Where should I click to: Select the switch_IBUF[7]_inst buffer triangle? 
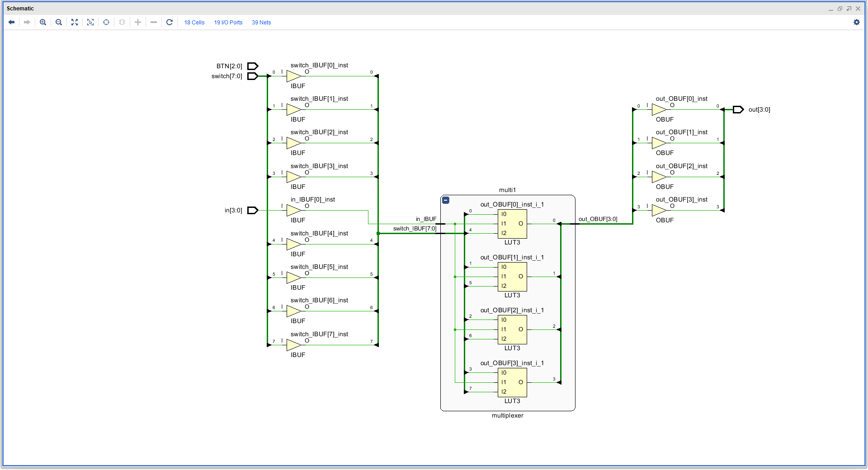tap(294, 345)
